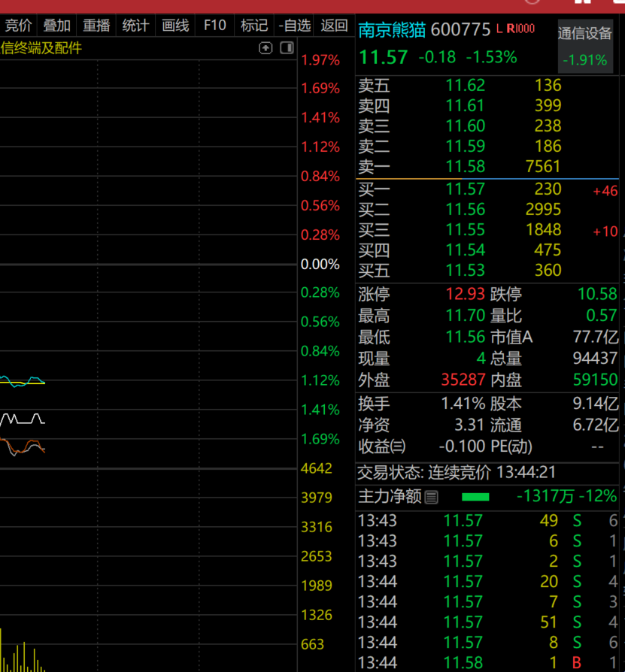Select 卖五 price 11.62
This screenshot has height=672, width=625.
pyautogui.click(x=465, y=86)
